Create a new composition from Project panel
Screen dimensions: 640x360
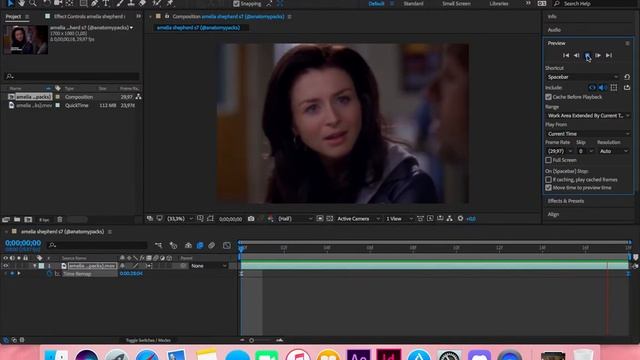point(28,220)
